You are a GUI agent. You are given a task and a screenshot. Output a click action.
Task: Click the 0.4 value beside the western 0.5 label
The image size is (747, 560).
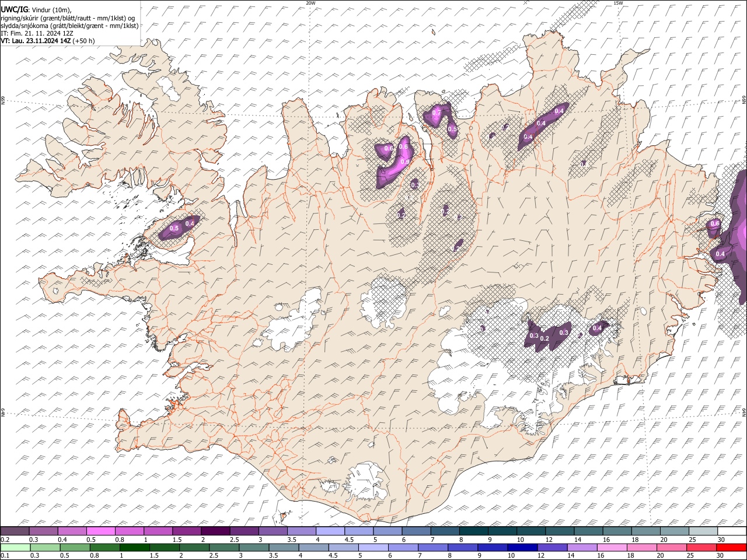190,223
